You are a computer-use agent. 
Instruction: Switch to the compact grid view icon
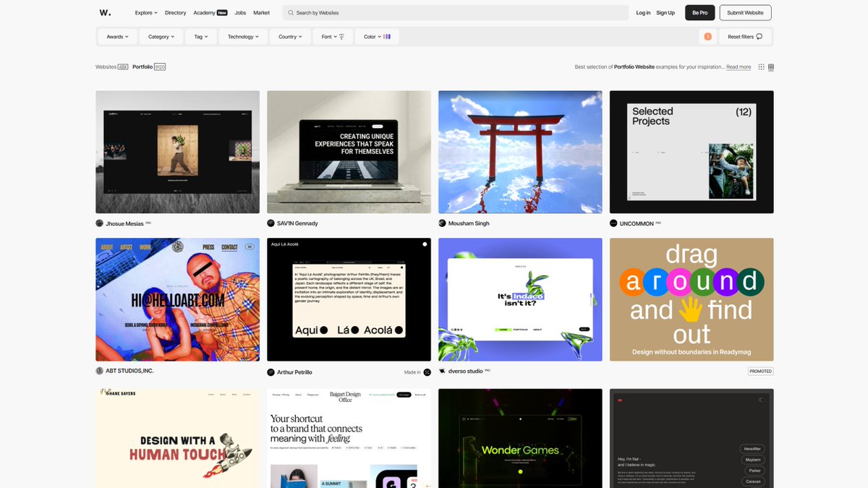coord(771,67)
